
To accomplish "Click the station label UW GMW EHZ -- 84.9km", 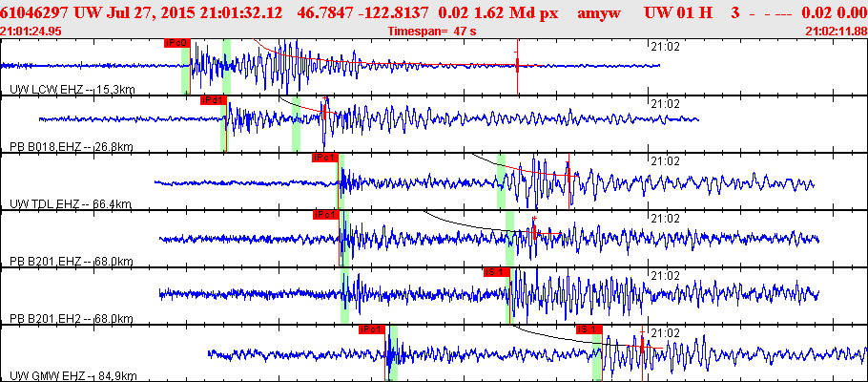I will coord(73,376).
